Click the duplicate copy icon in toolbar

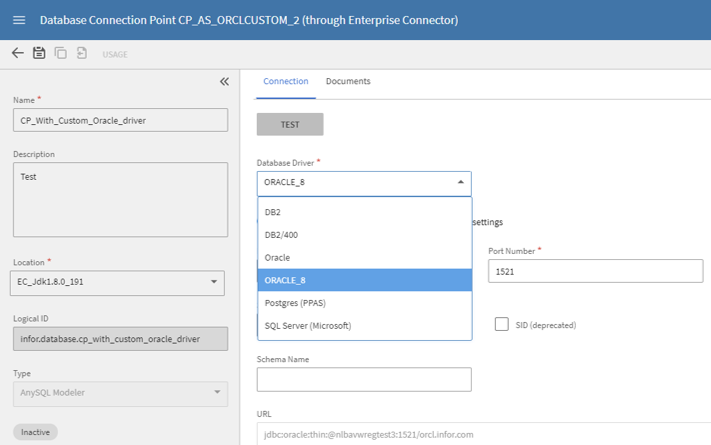60,53
